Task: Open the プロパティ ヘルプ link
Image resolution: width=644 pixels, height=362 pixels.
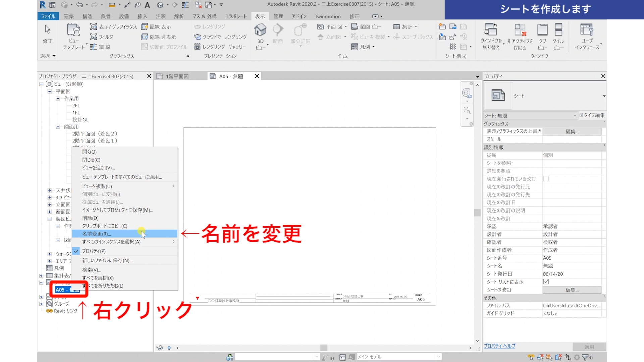Action: tap(499, 346)
